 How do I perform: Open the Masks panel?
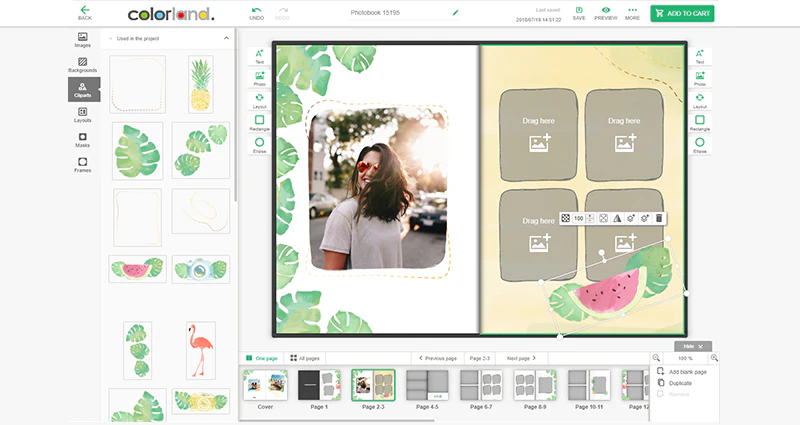[82, 140]
